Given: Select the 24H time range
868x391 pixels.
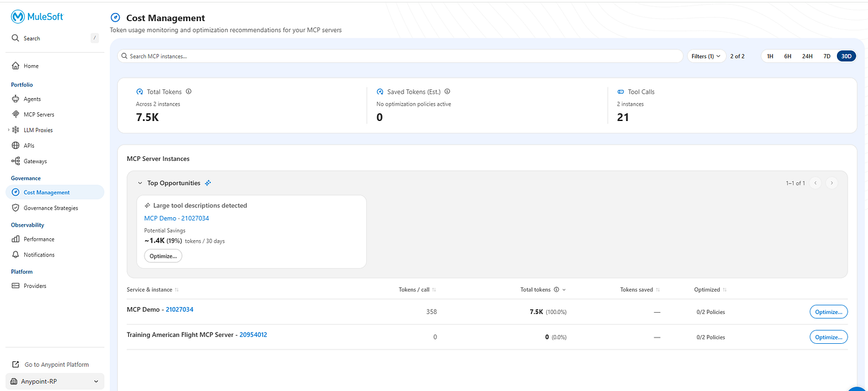Looking at the screenshot, I should coord(807,56).
